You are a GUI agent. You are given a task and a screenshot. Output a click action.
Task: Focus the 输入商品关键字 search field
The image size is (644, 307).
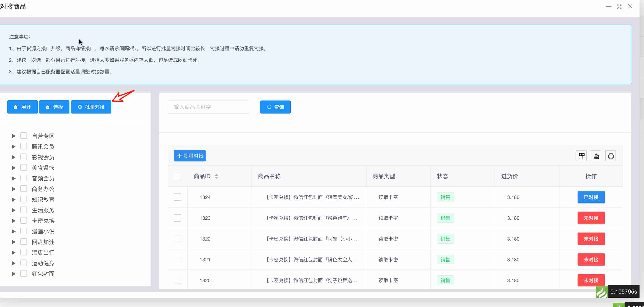[208, 107]
